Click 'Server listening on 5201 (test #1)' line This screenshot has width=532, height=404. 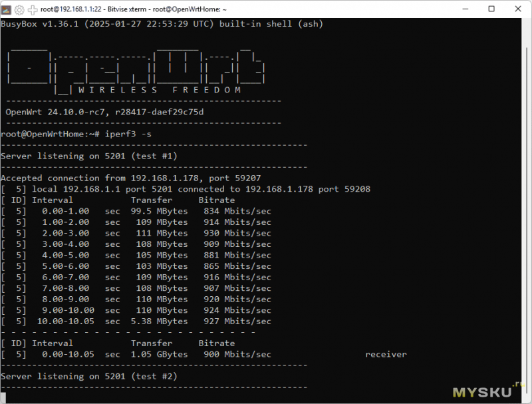[x=88, y=156]
